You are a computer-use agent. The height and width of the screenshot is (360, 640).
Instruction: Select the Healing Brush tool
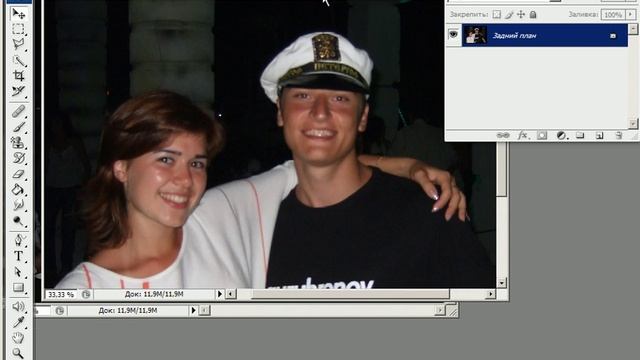pos(18,111)
